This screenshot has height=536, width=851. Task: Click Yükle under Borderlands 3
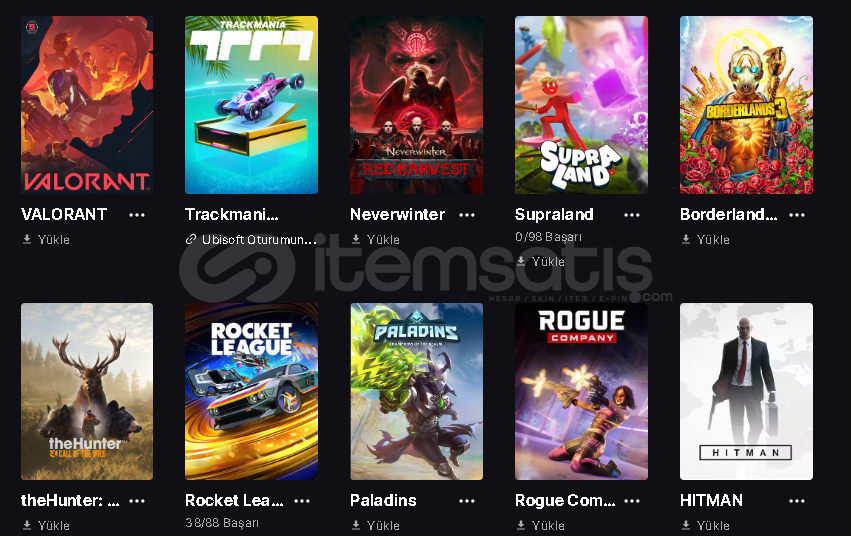click(x=706, y=239)
